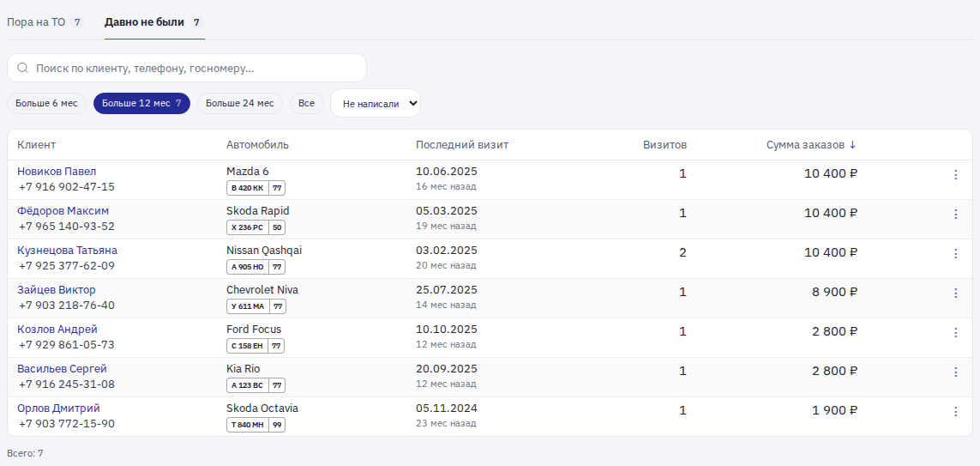
Task: Click last visit date 10.06.2025
Action: click(446, 172)
